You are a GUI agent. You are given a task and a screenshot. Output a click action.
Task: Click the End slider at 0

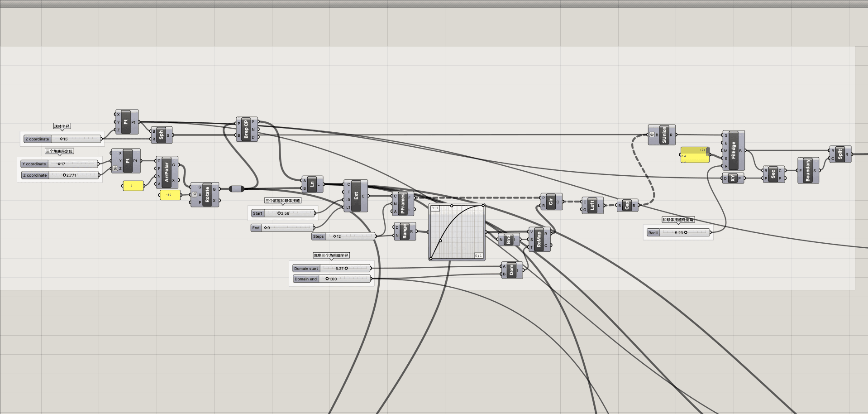point(282,227)
